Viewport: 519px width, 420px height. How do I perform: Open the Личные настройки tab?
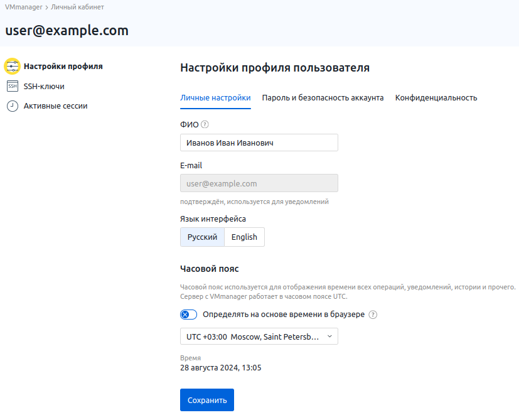(x=215, y=98)
